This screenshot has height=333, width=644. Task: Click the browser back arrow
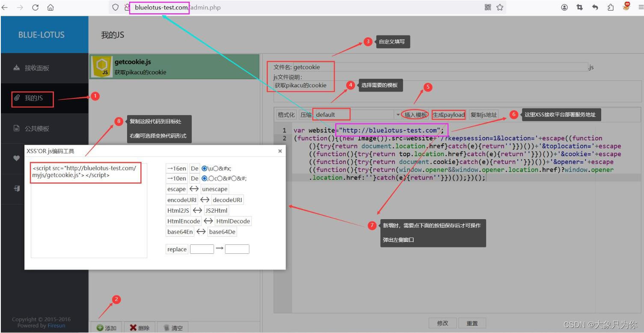5,7
